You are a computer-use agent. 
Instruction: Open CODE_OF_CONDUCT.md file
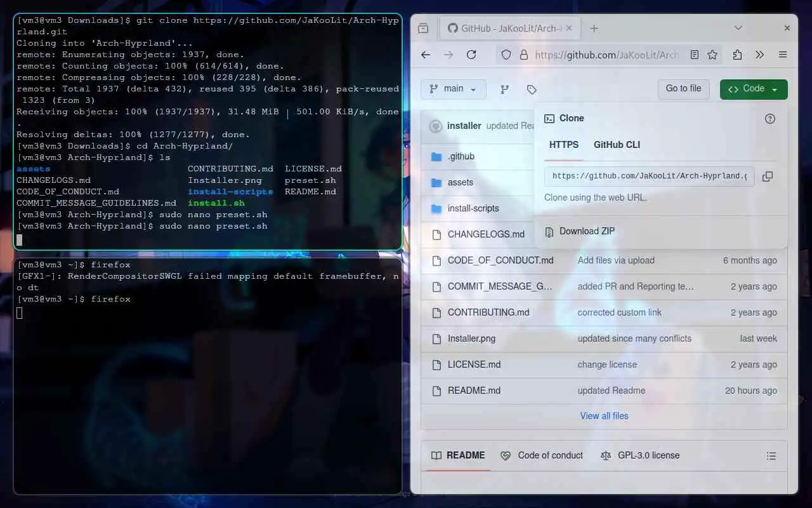pyautogui.click(x=501, y=260)
